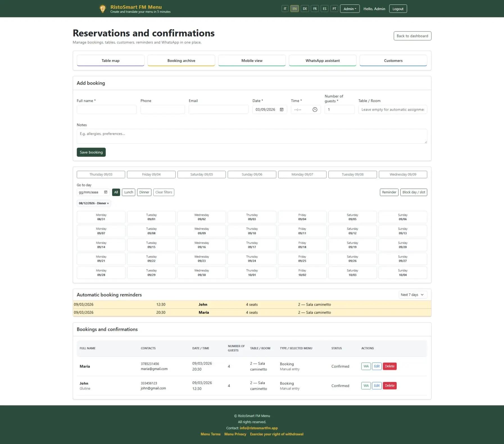
Task: Open the Booking archive tab
Action: [181, 61]
